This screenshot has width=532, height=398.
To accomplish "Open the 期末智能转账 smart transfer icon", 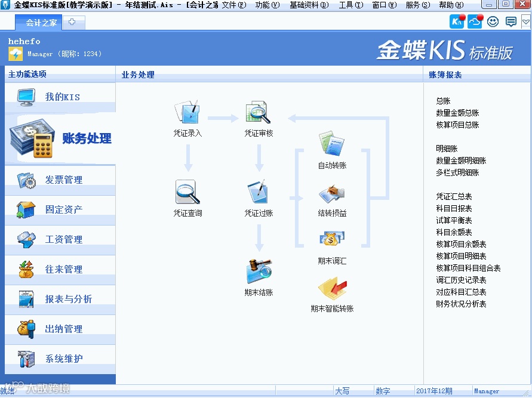I will (332, 288).
